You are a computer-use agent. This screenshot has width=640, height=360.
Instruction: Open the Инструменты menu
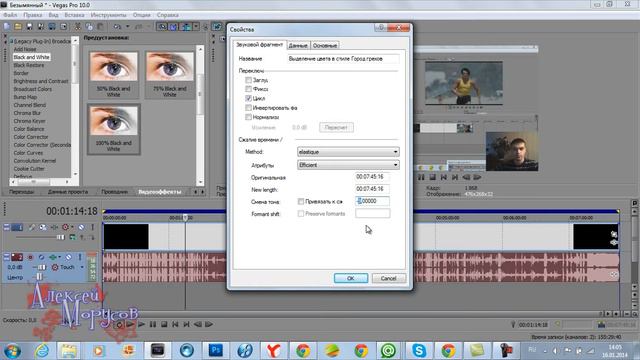click(x=109, y=15)
